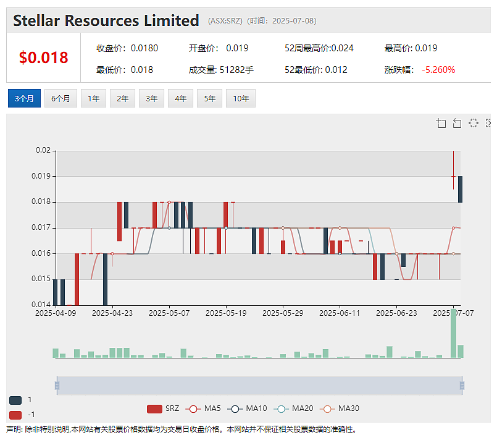Screen dimensions: 497x448
Task: Show the 3年 price history
Action: coord(151,98)
